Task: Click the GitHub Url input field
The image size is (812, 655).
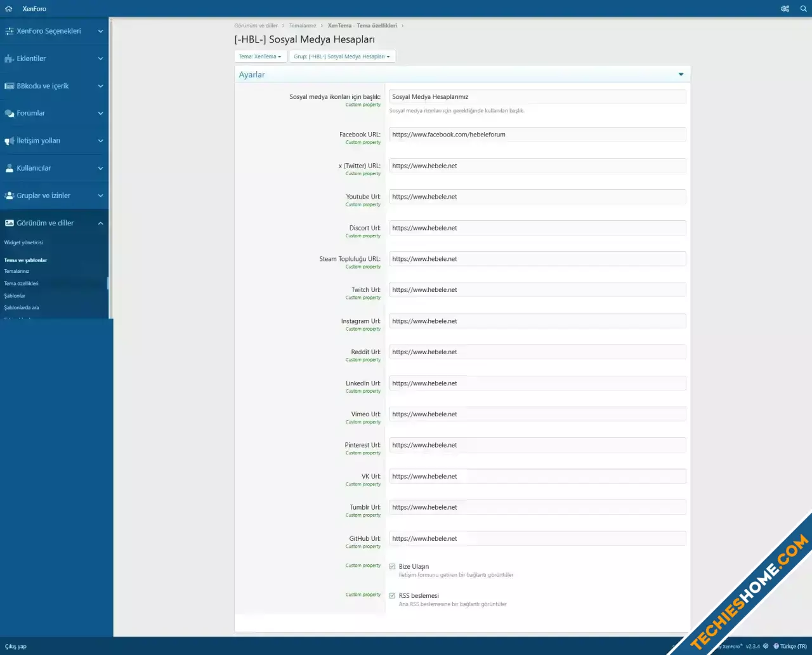Action: 537,539
